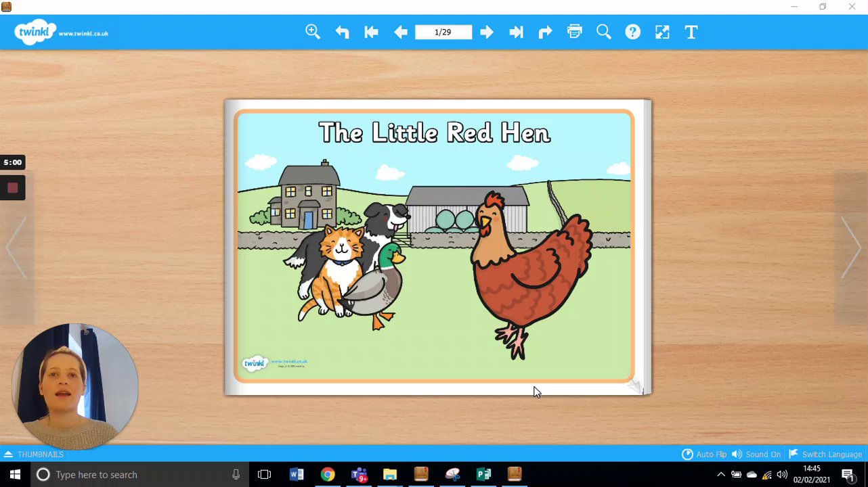Toggle Auto Flip
Screen dimensions: 868x487
(x=704, y=455)
